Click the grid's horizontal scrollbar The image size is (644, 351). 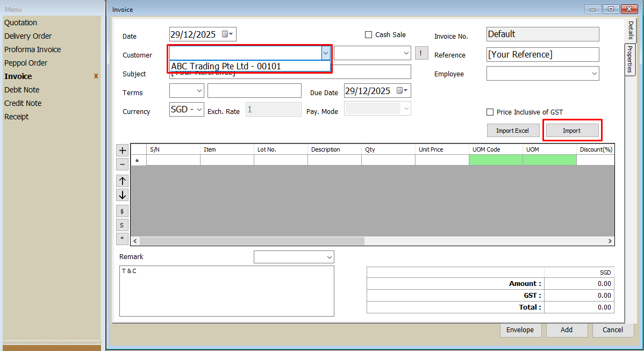coord(252,241)
